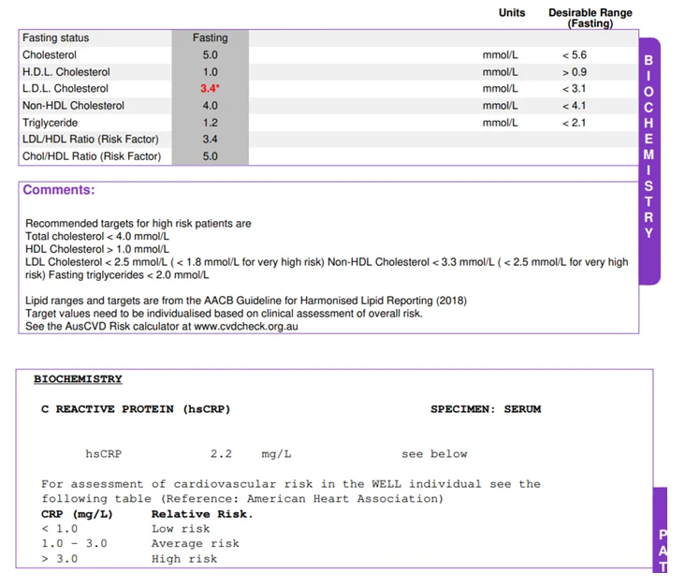This screenshot has height=588, width=700.
Task: Select the hsCRP value 2.2
Action: coord(221,454)
